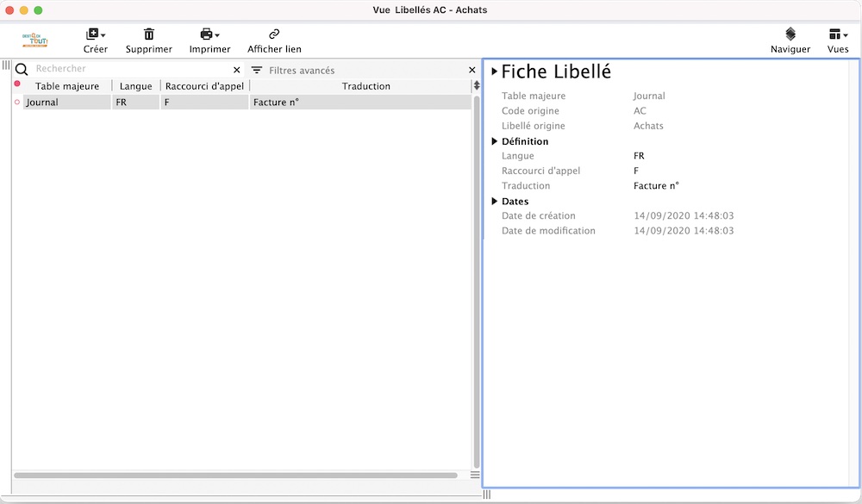Image resolution: width=862 pixels, height=504 pixels.
Task: Click the Langue value FR in Fiche
Action: pos(639,156)
